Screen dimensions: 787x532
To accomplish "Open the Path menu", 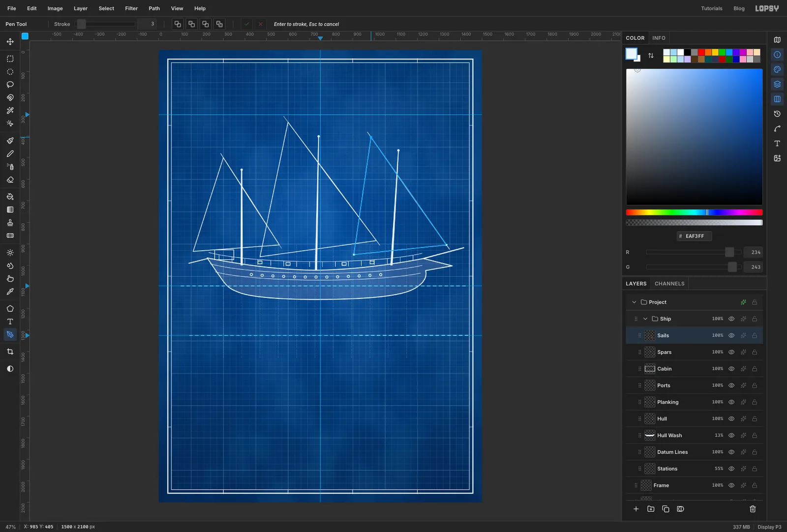I will 154,8.
